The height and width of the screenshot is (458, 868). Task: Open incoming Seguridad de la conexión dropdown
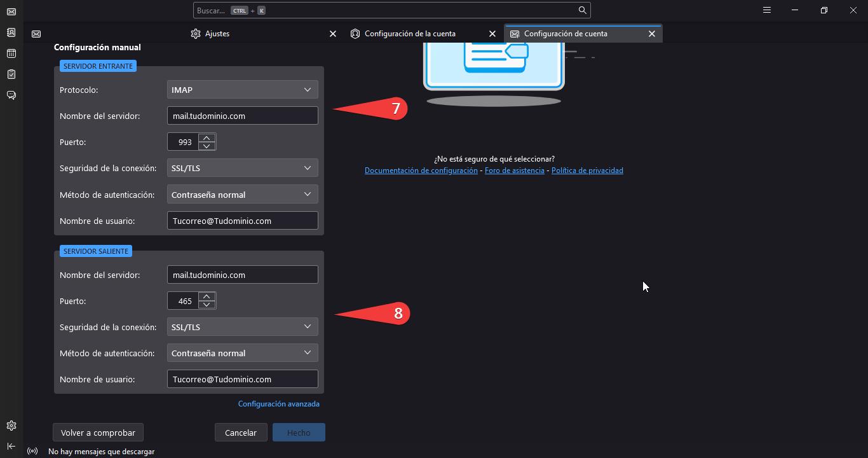point(242,168)
